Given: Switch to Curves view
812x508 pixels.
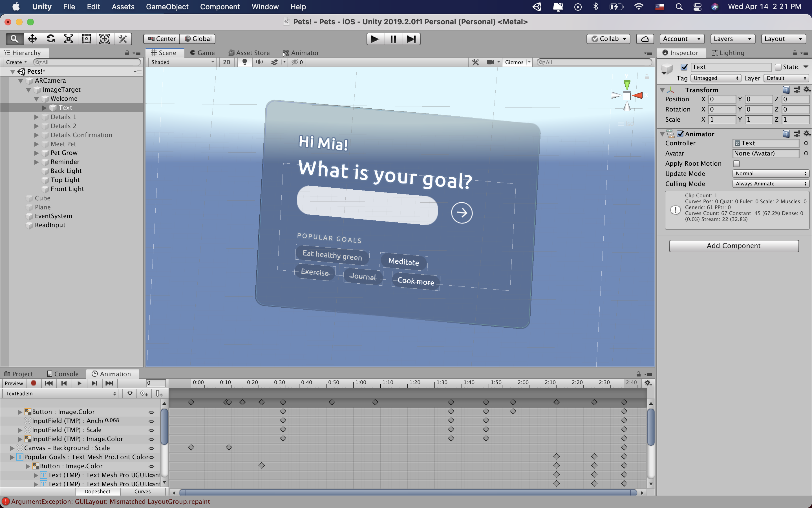Looking at the screenshot, I should pos(143,492).
